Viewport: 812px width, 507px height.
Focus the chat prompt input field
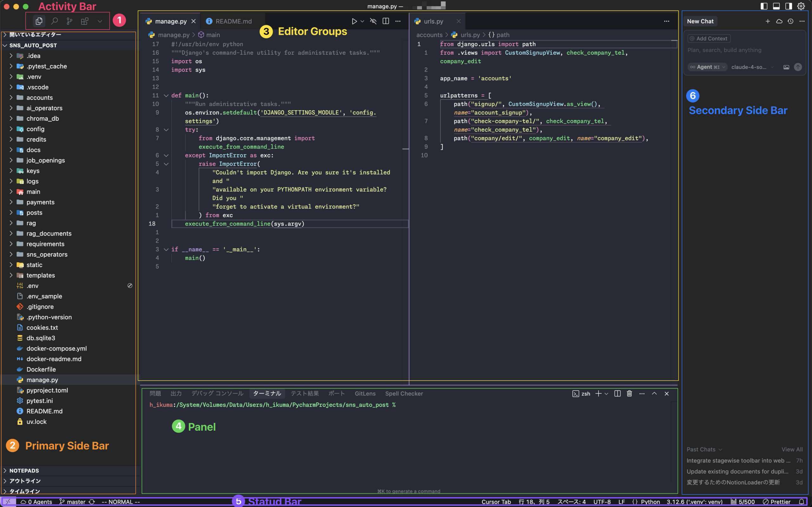(744, 50)
